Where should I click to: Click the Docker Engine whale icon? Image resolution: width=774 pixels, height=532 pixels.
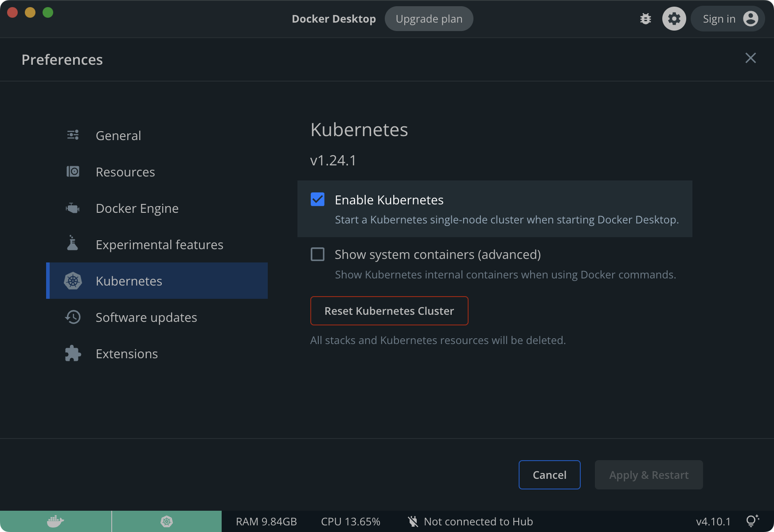click(x=73, y=208)
